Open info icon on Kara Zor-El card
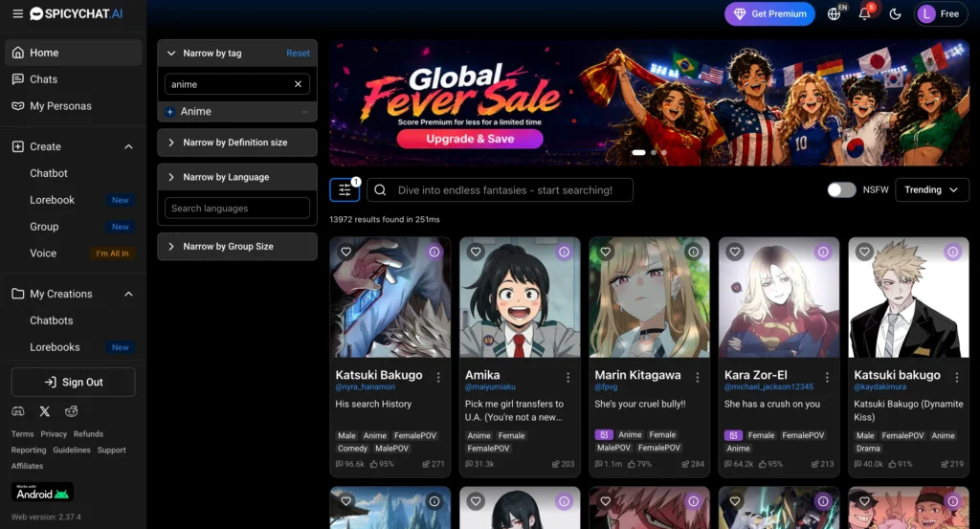 click(x=823, y=252)
